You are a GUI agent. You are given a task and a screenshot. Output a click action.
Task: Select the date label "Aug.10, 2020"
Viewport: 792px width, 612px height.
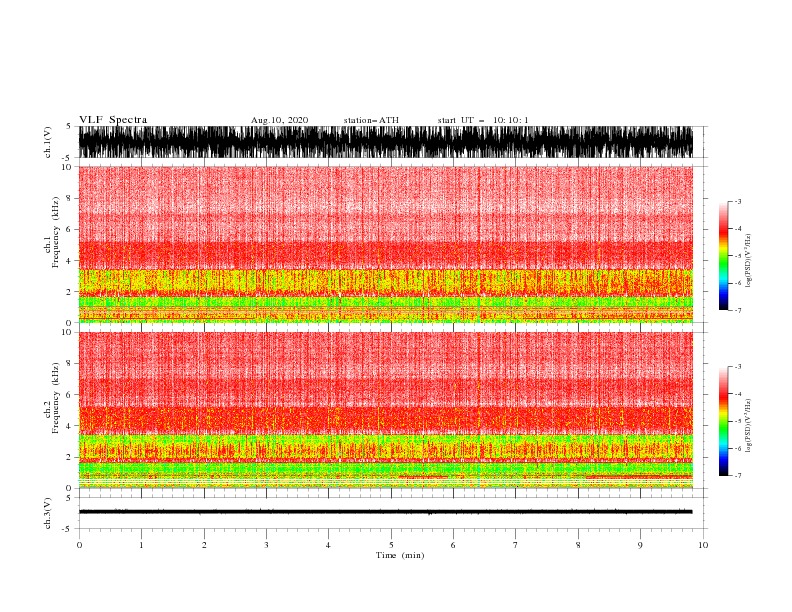(x=279, y=120)
